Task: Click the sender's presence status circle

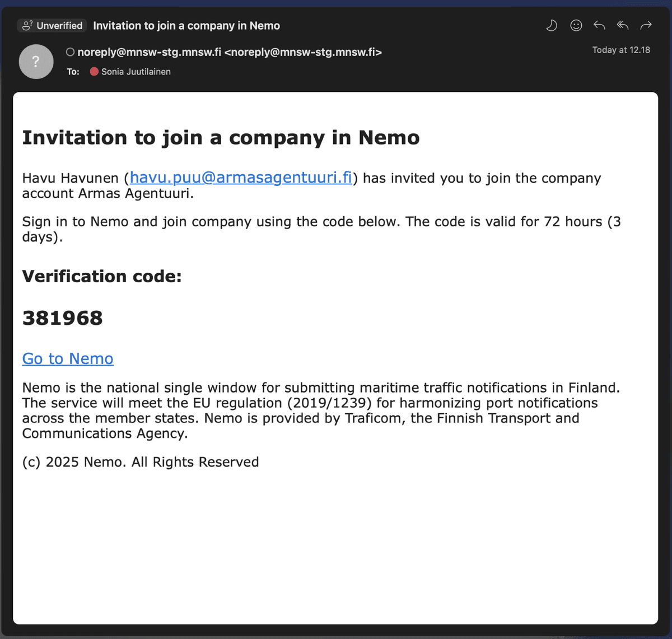Action: pyautogui.click(x=71, y=52)
